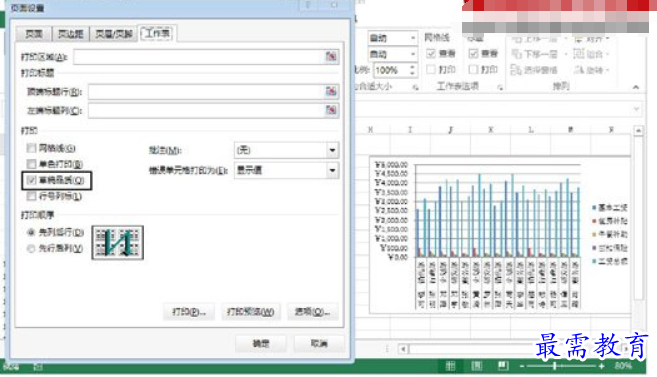Click the vertical scrollbar up arrow

(x=638, y=131)
